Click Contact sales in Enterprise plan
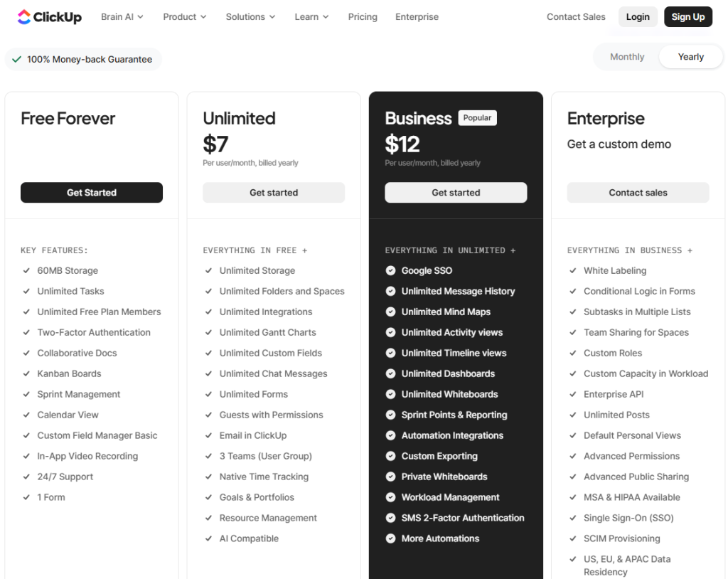Viewport: 728px width, 579px height. coord(638,193)
